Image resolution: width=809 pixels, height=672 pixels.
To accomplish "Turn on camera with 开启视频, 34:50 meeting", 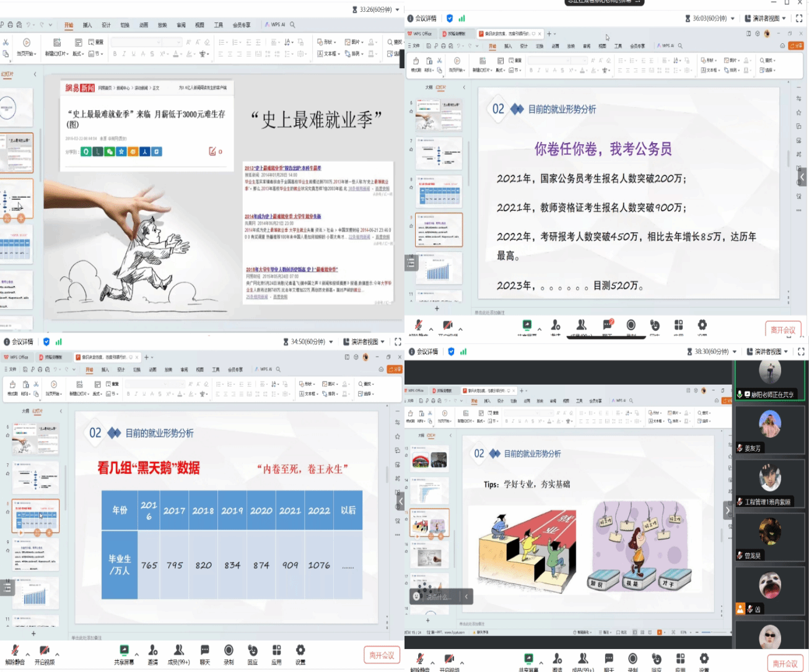I will pyautogui.click(x=44, y=650).
